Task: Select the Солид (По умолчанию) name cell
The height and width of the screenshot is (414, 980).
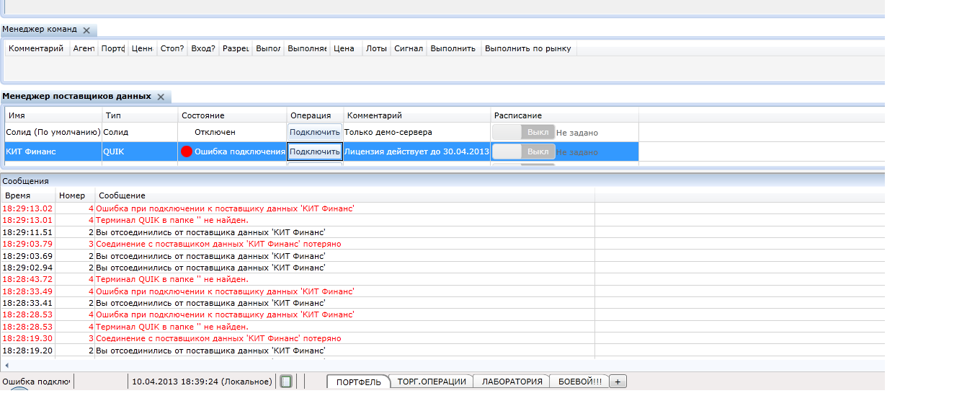Action: [53, 132]
